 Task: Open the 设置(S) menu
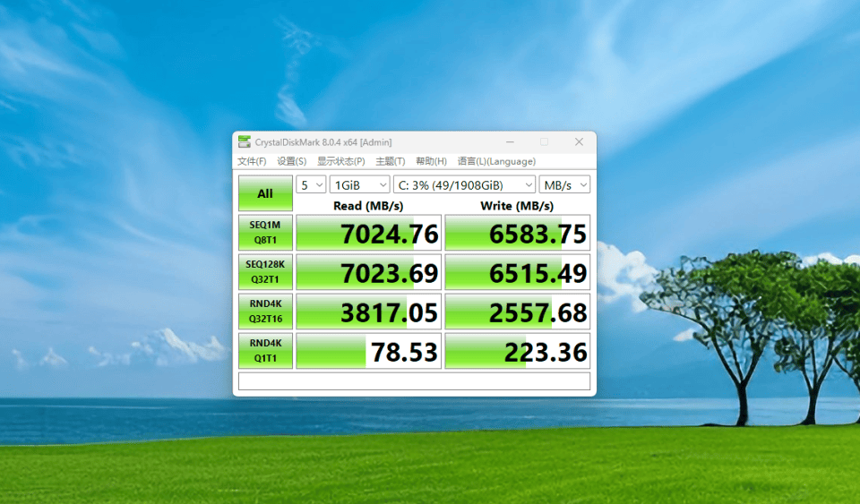292,161
